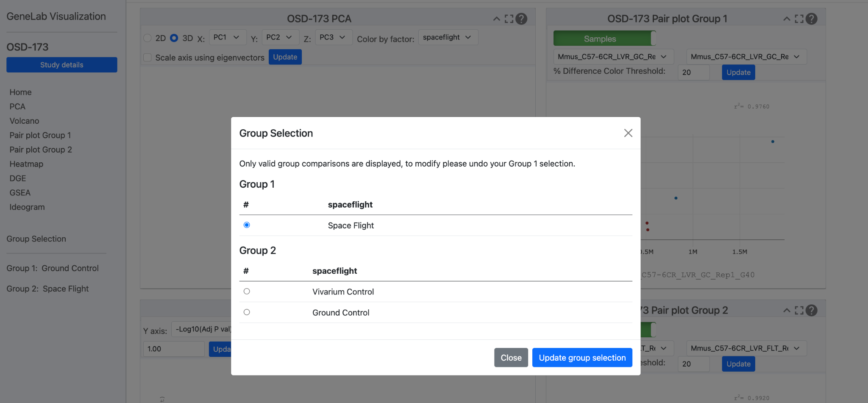
Task: Fullscreen the Pair plot Group 2 panel
Action: point(799,310)
